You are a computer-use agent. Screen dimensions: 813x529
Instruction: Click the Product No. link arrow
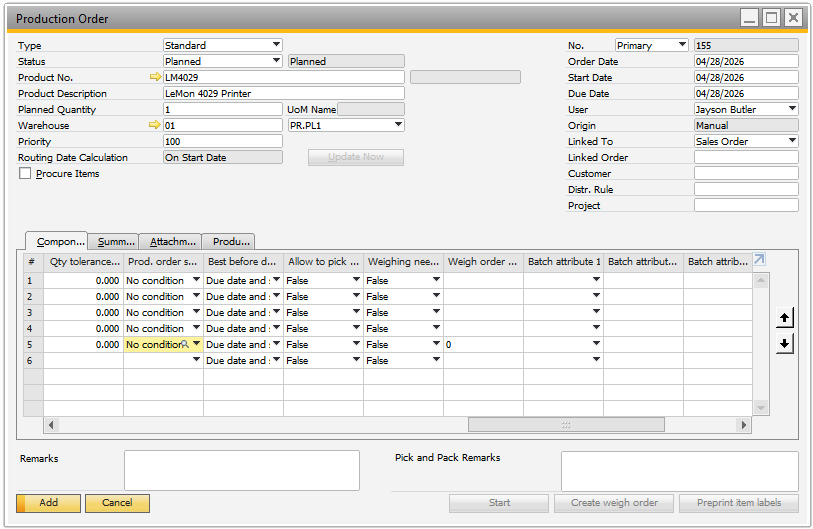coord(155,77)
